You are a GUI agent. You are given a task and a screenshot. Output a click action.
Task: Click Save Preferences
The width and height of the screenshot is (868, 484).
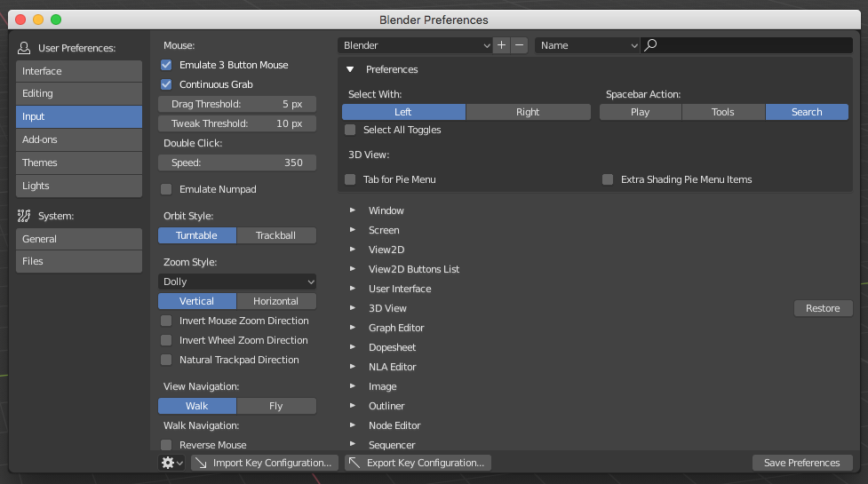(x=802, y=463)
